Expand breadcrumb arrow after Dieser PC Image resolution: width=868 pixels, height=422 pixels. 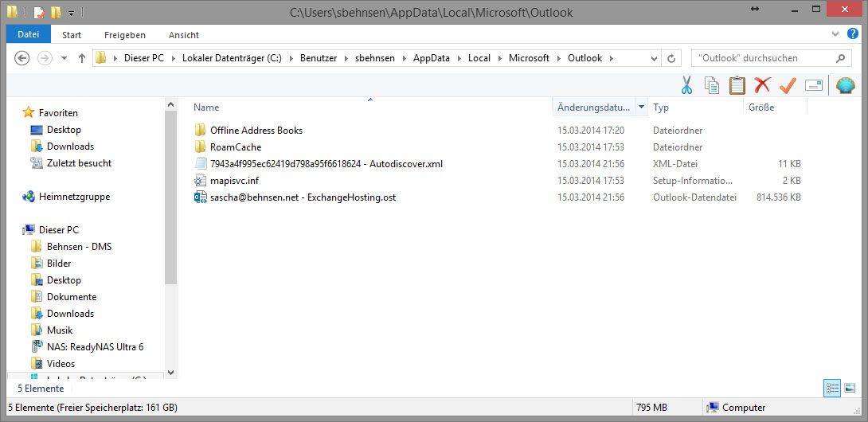click(173, 57)
